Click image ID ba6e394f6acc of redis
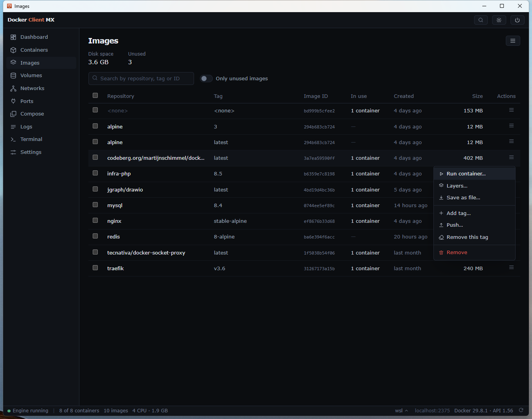 coord(319,237)
